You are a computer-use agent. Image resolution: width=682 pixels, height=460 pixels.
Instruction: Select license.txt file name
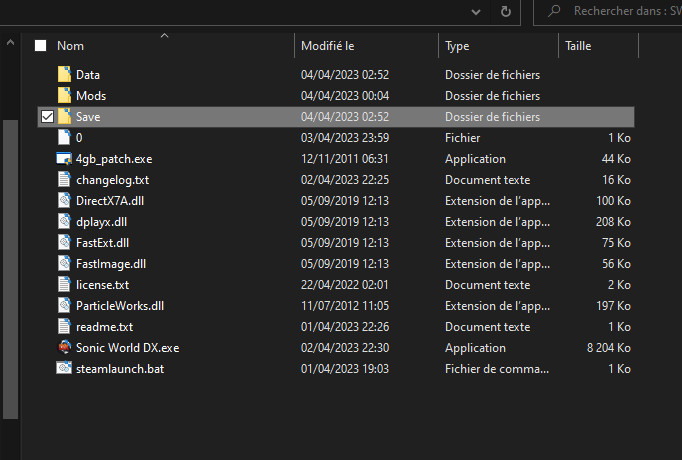pyautogui.click(x=102, y=285)
